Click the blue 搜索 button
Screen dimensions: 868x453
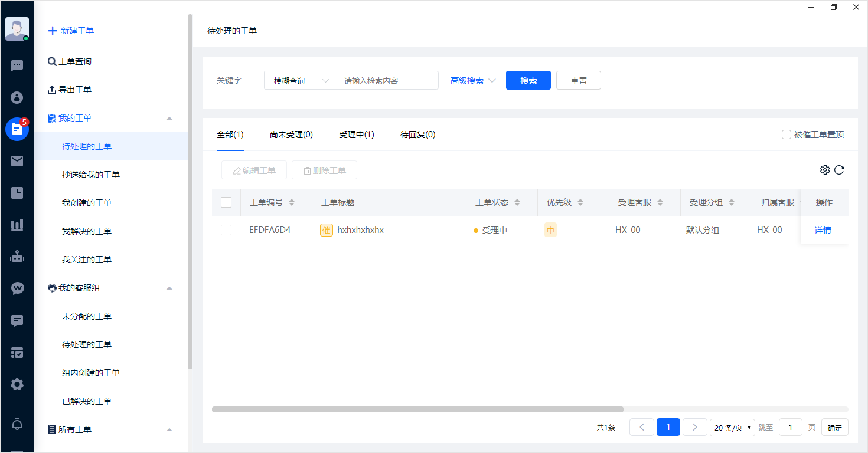(528, 81)
